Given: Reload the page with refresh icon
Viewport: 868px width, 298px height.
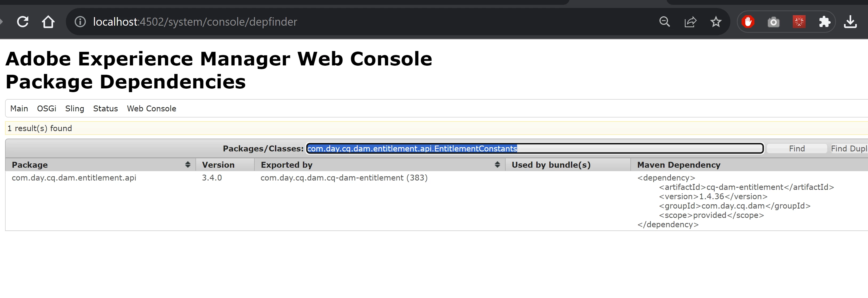Looking at the screenshot, I should (23, 22).
